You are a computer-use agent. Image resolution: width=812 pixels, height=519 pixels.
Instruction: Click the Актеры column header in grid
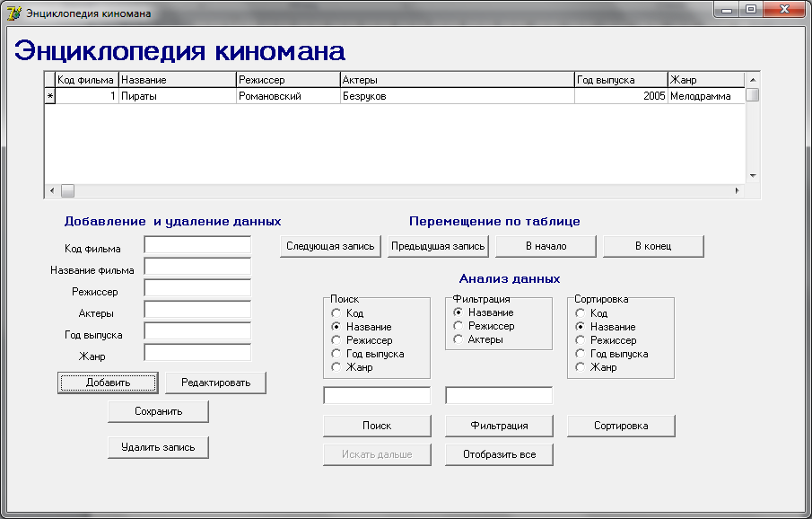pos(458,80)
